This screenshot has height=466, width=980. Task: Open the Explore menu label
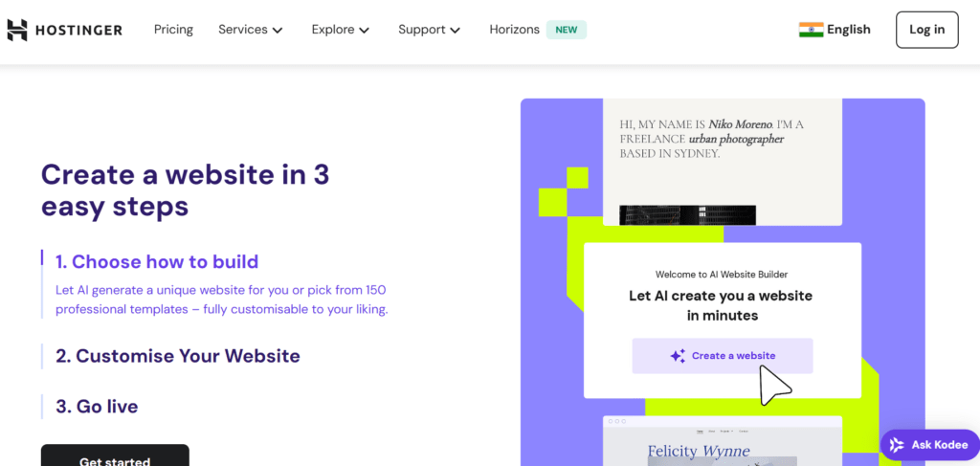[333, 30]
